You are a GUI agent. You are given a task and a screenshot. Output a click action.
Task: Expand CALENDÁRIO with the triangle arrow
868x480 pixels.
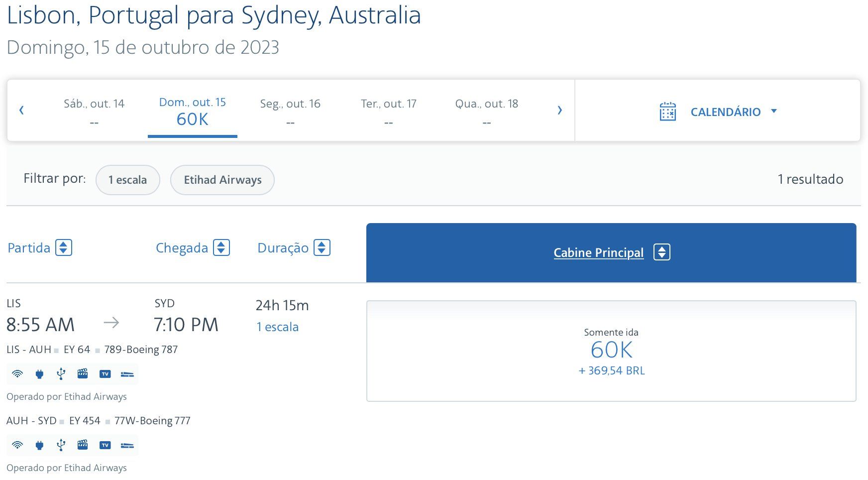pos(774,111)
